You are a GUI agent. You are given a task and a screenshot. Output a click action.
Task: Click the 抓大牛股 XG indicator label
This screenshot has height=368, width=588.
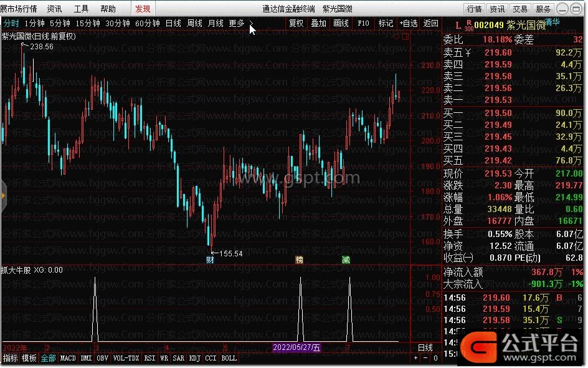[x=32, y=270]
